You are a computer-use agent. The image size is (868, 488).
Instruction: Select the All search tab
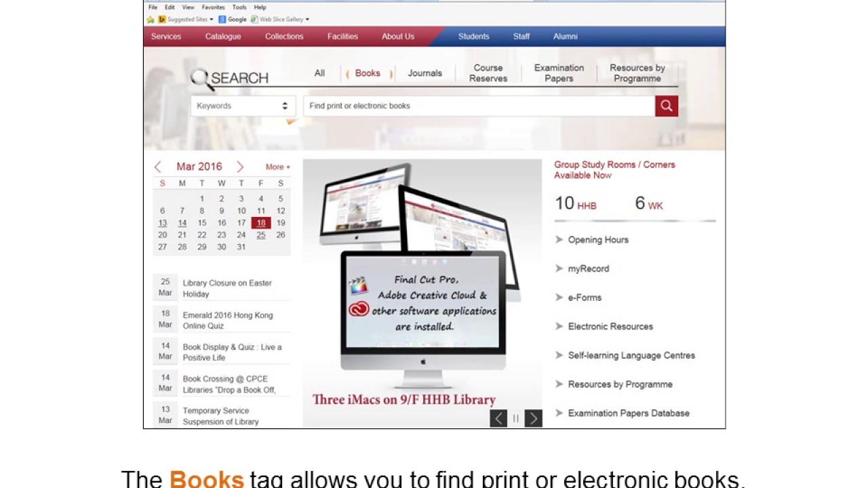pos(319,73)
